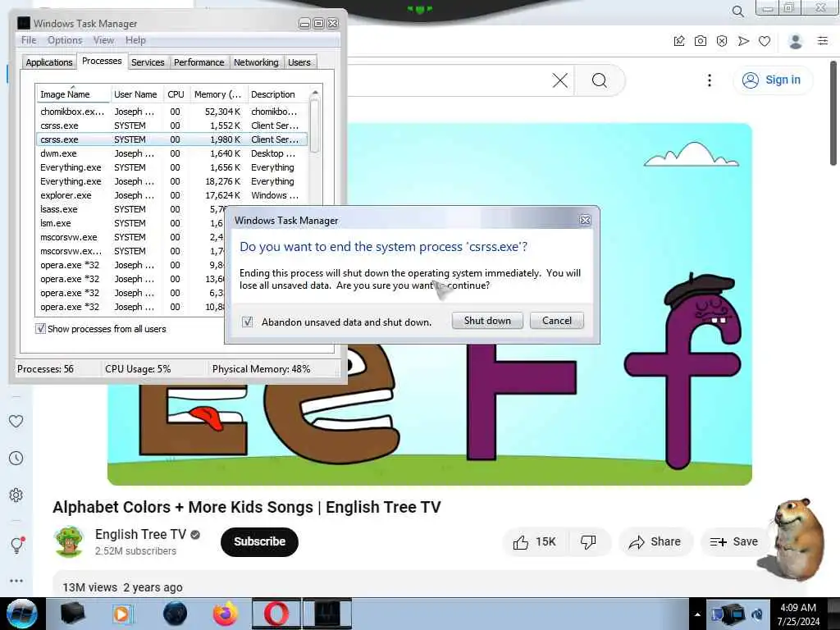The height and width of the screenshot is (630, 840).
Task: Sort processes by User Name column
Action: click(x=136, y=94)
